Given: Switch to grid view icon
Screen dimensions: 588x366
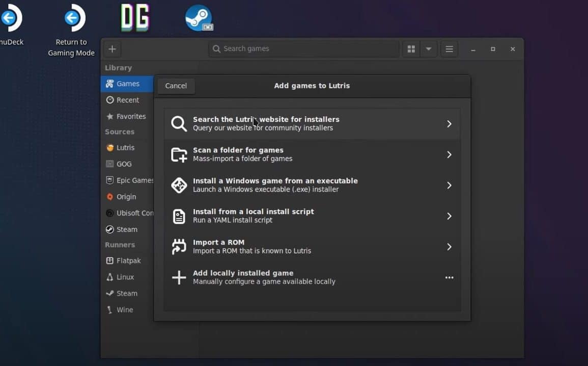Looking at the screenshot, I should [x=411, y=49].
